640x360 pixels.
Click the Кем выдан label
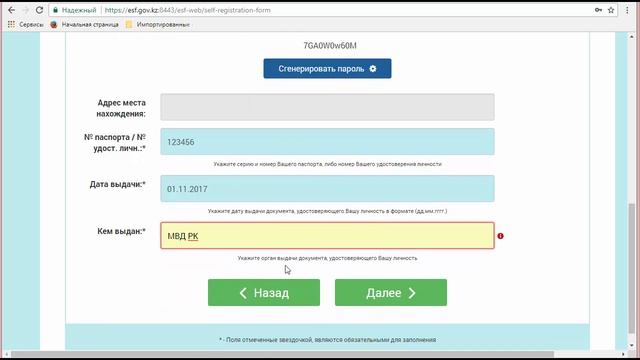pos(121,231)
